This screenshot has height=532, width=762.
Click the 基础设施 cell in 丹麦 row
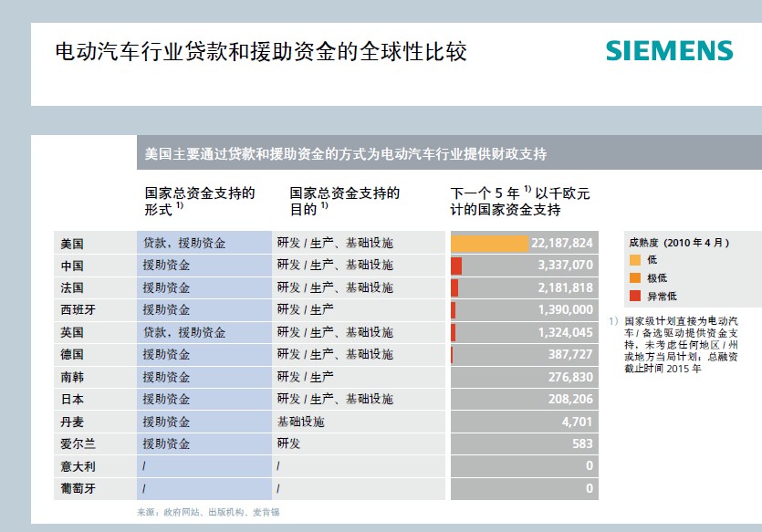[300, 422]
